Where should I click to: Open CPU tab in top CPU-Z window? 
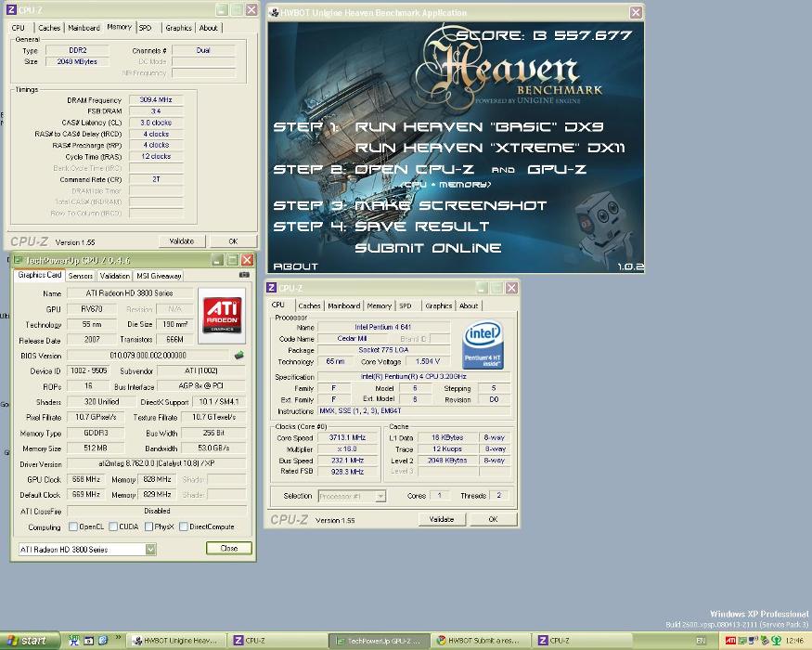coord(19,28)
